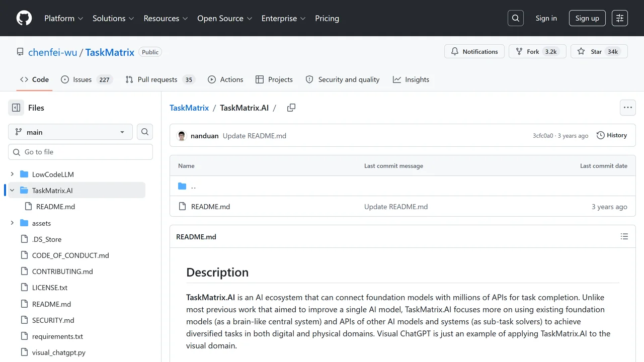Open the more options ellipsis menu
The width and height of the screenshot is (644, 362).
(x=627, y=108)
